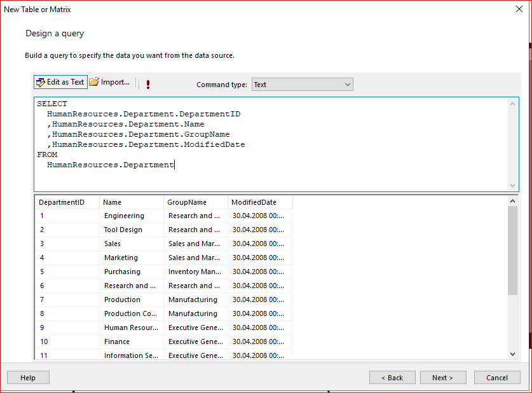This screenshot has height=393, width=532.
Task: Click the results grid scrollbar thumb
Action: coord(513,251)
